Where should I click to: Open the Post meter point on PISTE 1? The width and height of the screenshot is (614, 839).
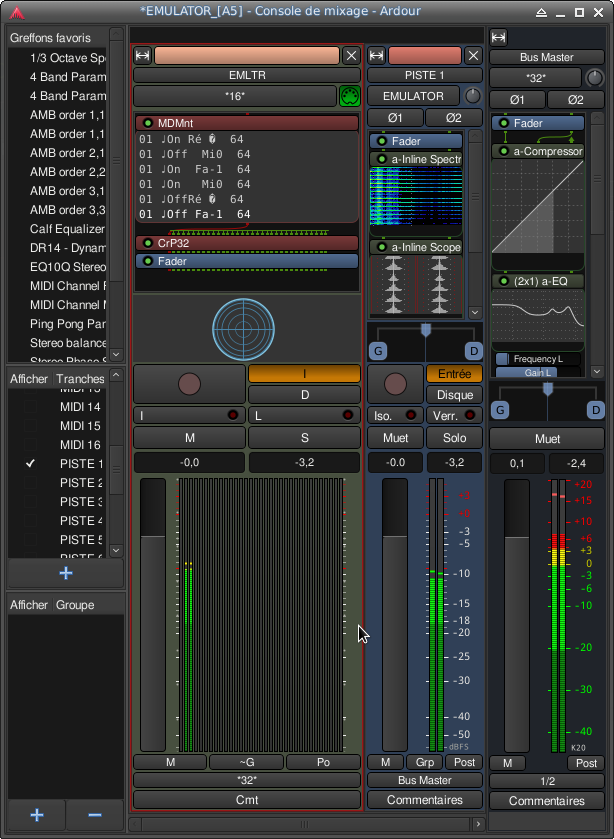coord(464,762)
